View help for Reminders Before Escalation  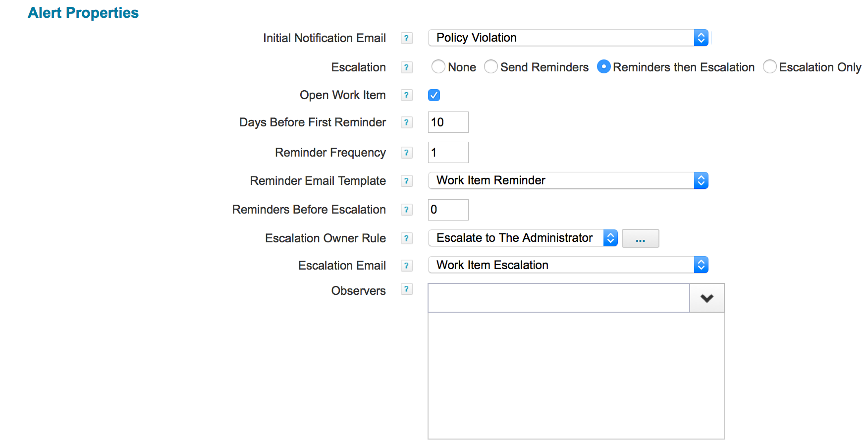point(406,210)
